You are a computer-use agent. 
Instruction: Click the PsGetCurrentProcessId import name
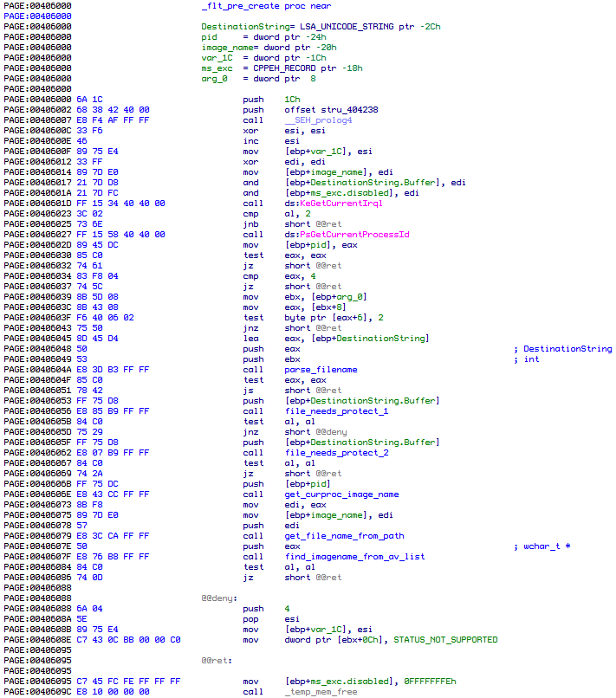coord(354,235)
